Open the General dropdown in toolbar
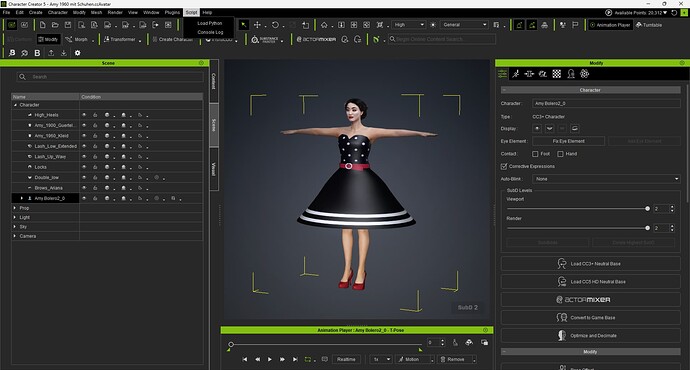The image size is (690, 370). click(x=464, y=25)
